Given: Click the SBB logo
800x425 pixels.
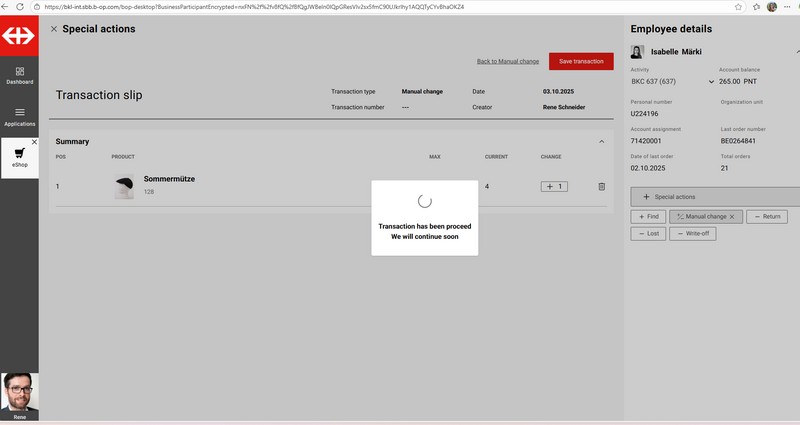Looking at the screenshot, I should coord(19,36).
